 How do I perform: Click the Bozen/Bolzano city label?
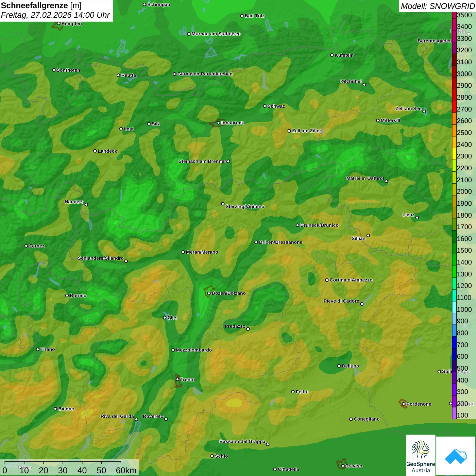tap(228, 293)
